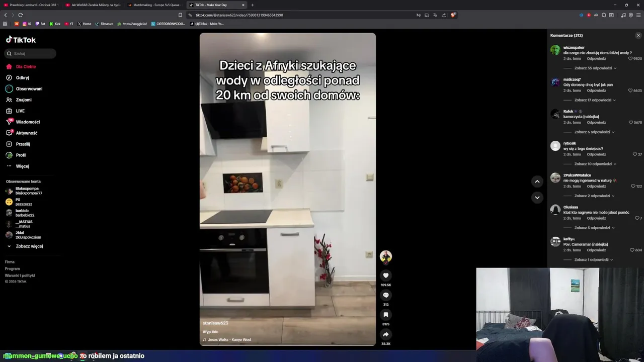This screenshot has height=362, width=644.
Task: Like wisznupaker's comment with 9825 likes
Action: tap(630, 59)
